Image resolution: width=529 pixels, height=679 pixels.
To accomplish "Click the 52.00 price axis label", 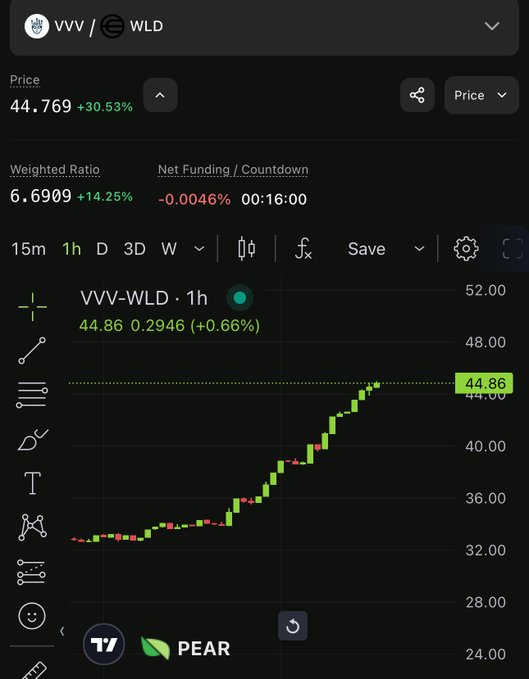I will [485, 290].
